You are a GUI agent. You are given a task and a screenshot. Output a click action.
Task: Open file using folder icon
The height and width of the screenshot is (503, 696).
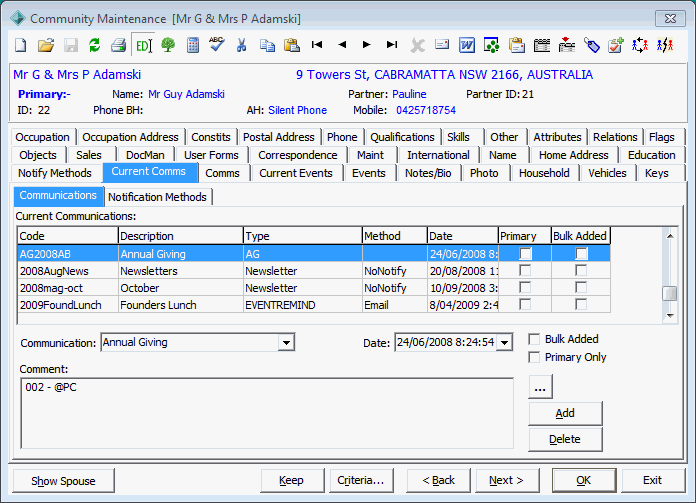[45, 45]
